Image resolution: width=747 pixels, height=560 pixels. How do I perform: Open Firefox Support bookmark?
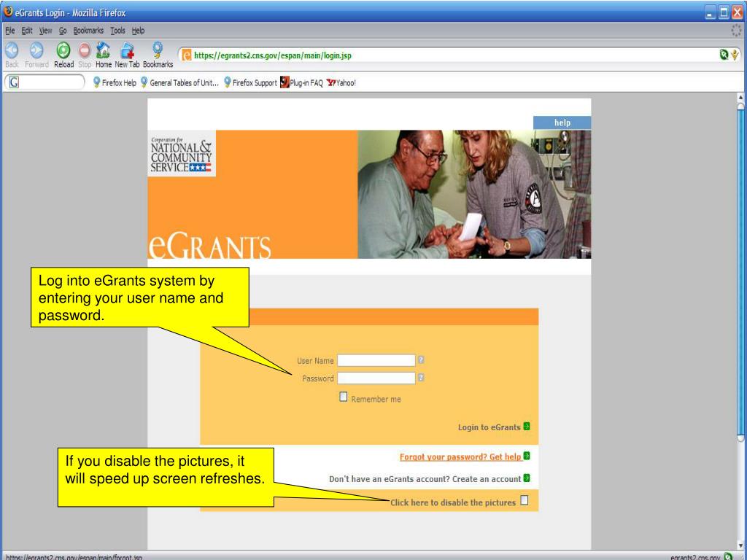click(x=250, y=83)
